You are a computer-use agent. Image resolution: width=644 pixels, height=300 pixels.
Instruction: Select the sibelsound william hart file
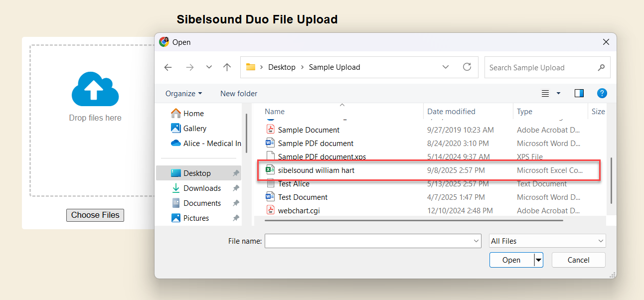316,170
